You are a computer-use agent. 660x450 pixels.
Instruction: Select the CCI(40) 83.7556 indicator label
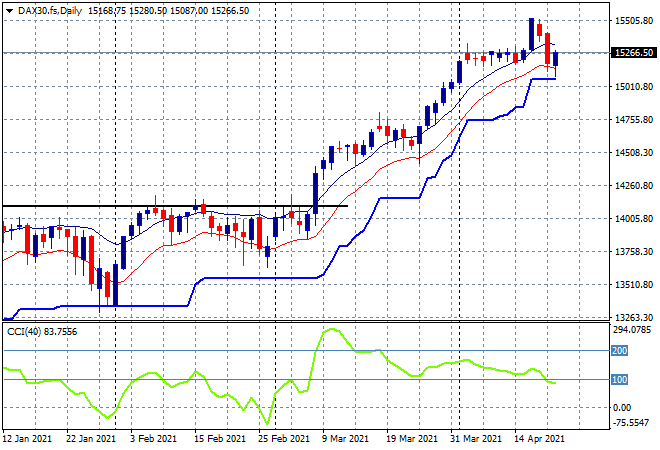click(x=42, y=332)
